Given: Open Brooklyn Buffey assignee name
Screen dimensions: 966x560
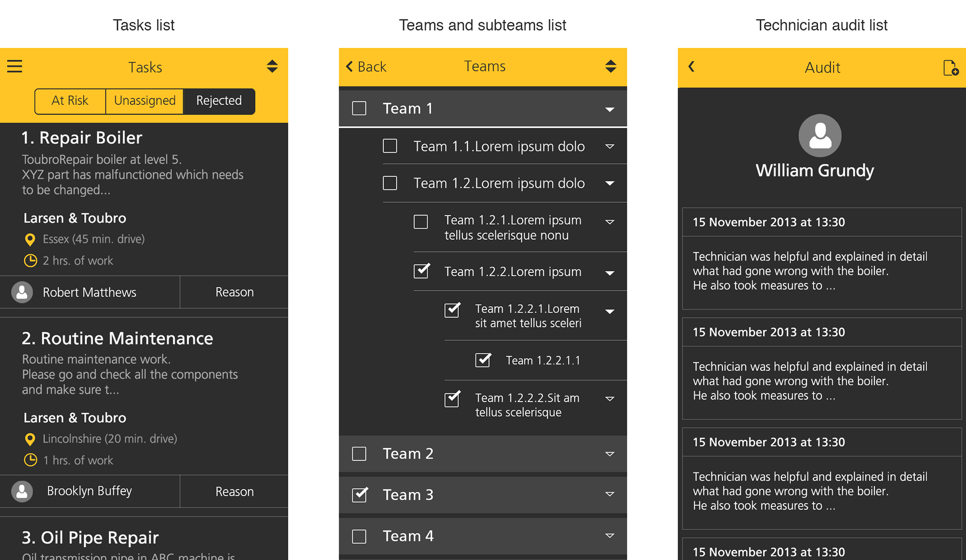Looking at the screenshot, I should (90, 491).
